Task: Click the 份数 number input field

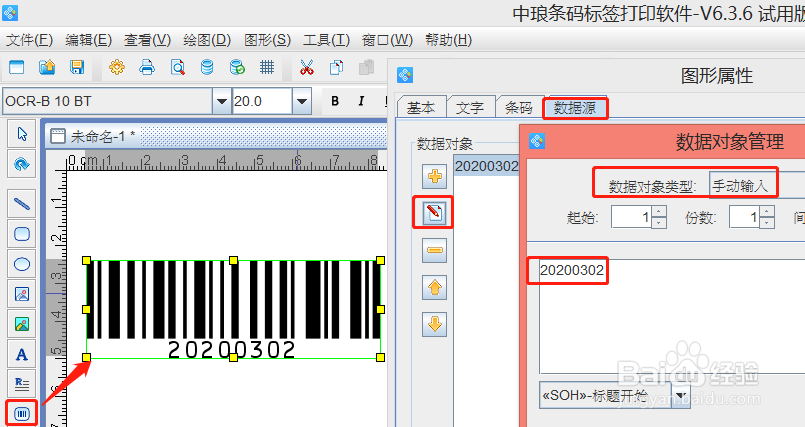Action: [745, 217]
